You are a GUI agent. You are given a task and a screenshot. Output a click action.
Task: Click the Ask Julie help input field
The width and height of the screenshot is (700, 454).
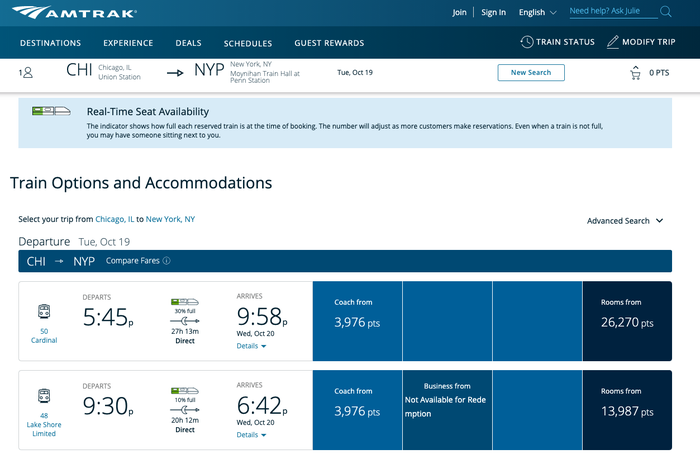tap(613, 12)
